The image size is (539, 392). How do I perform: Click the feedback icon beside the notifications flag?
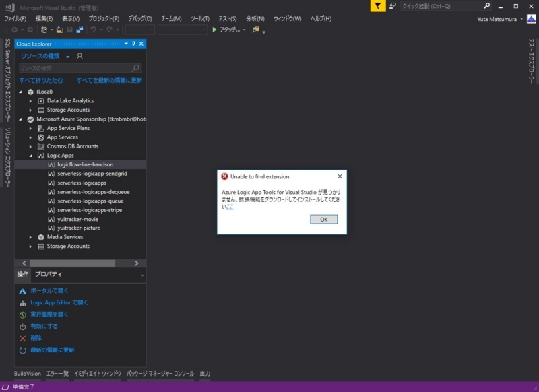(x=393, y=6)
